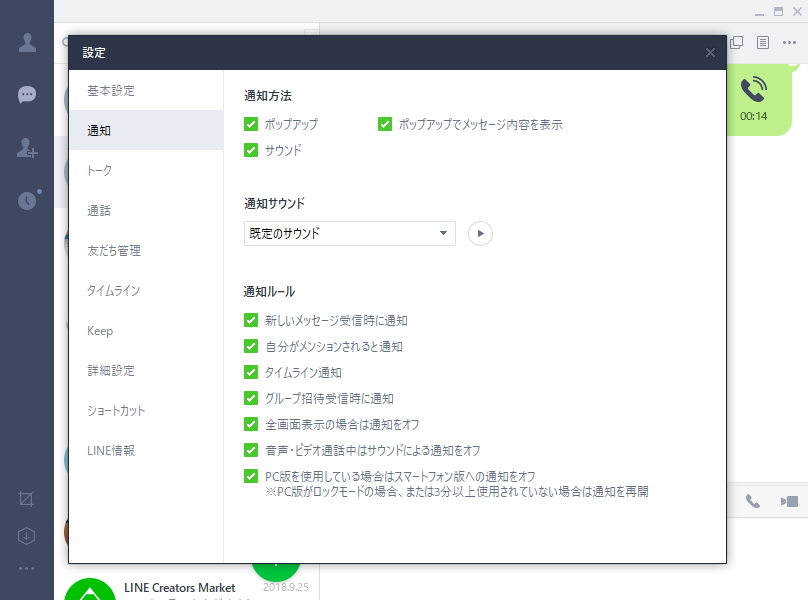
Task: Select the Keep settings section
Action: click(x=98, y=330)
